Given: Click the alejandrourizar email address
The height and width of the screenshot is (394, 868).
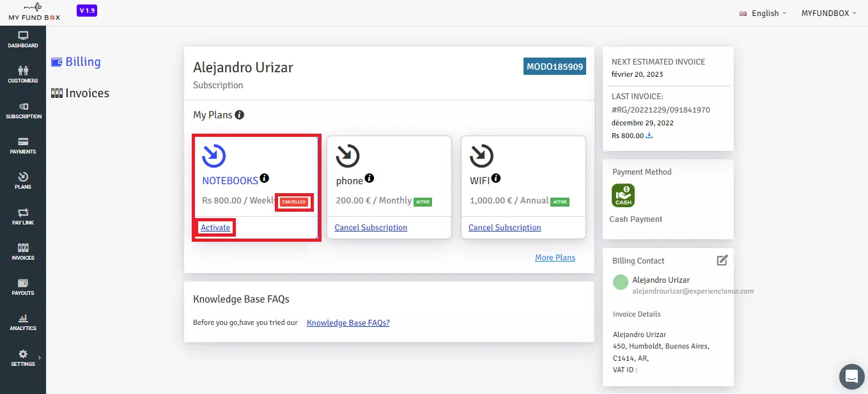Looking at the screenshot, I should tap(693, 291).
